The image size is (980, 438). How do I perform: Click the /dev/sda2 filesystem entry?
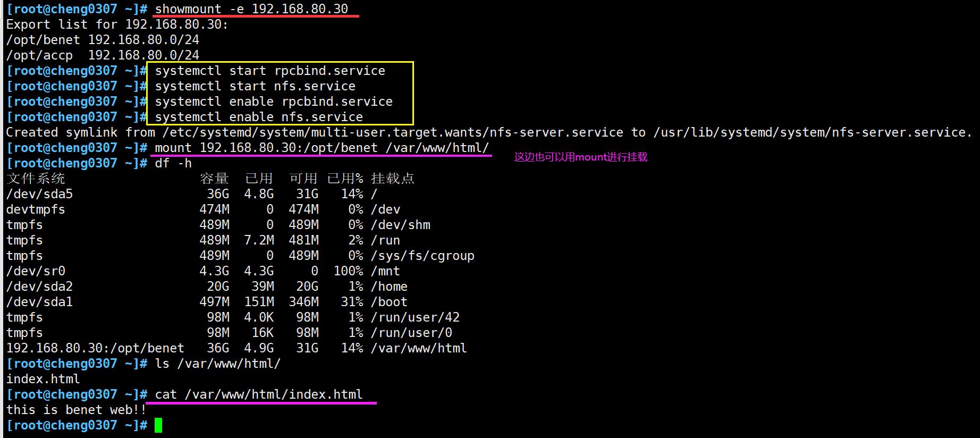39,287
